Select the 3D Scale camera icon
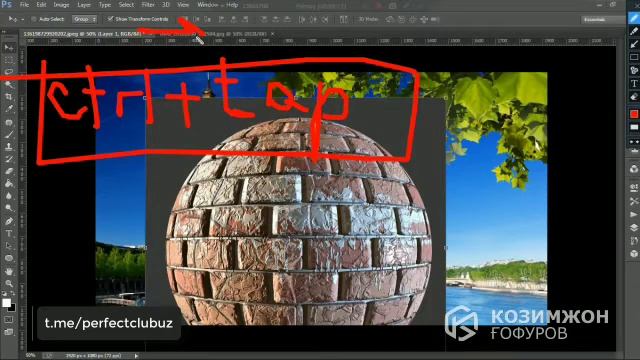This screenshot has height=360, width=640. point(434,19)
